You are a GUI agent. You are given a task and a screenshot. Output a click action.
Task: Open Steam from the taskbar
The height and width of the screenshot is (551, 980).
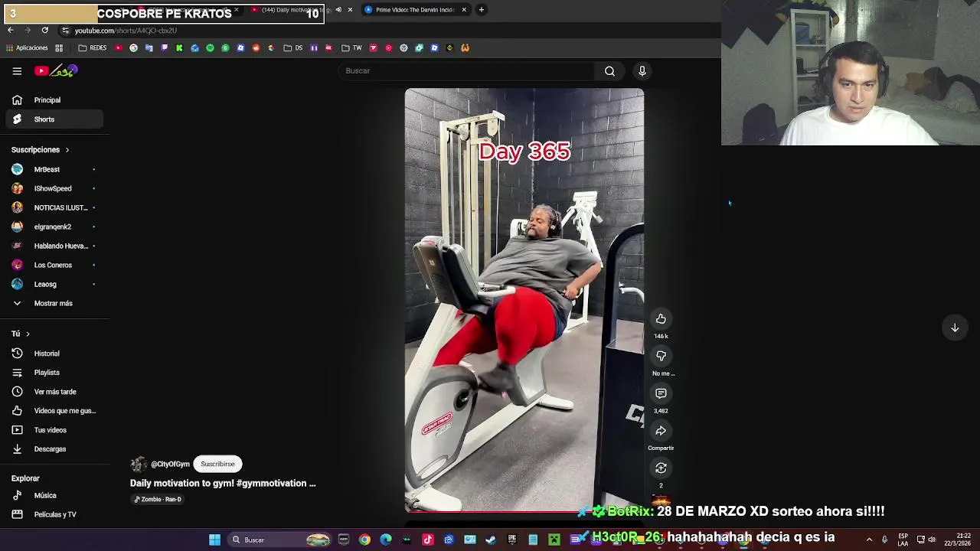pyautogui.click(x=491, y=540)
